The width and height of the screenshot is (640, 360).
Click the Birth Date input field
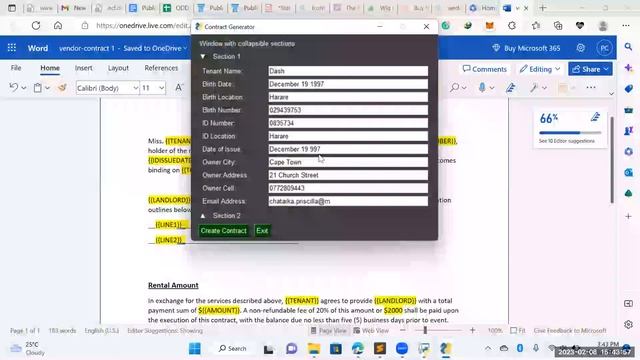(348, 84)
